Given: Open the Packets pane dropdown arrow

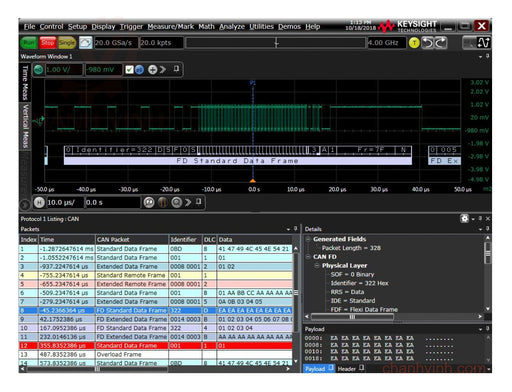Looking at the screenshot, I should [288, 229].
